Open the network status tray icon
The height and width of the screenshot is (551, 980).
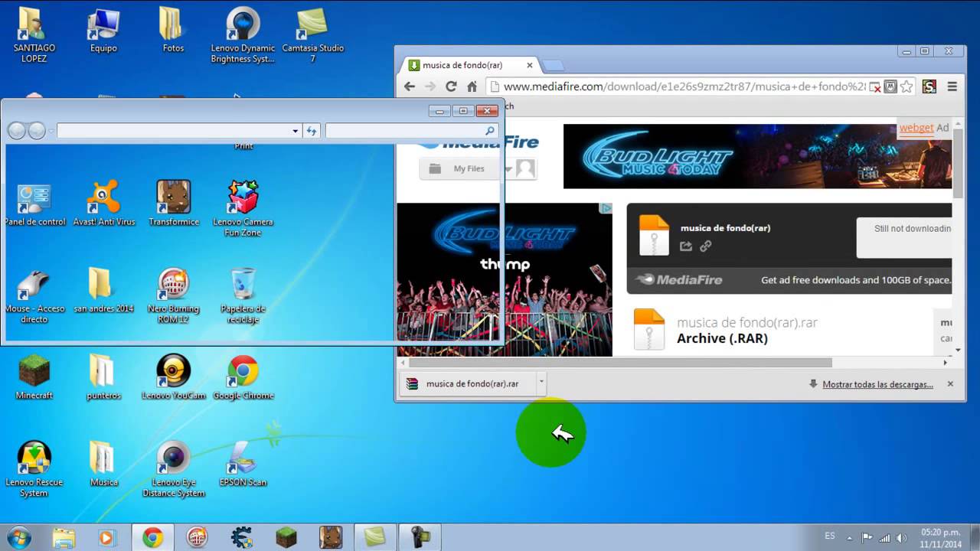[x=884, y=537]
